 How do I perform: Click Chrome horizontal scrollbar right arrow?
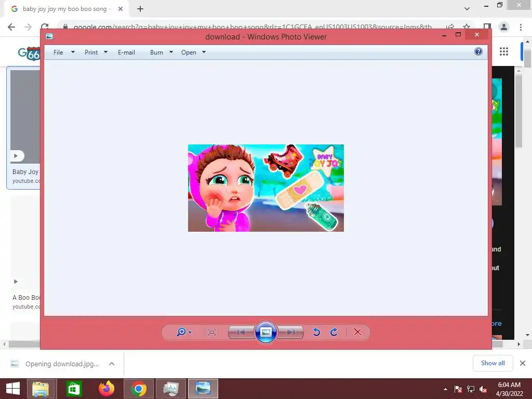pos(518,344)
